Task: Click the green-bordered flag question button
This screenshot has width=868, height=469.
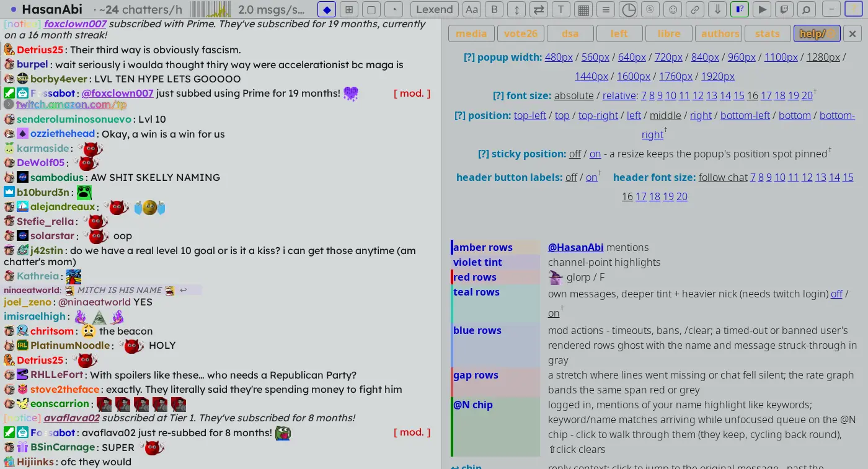Action: 740,9
